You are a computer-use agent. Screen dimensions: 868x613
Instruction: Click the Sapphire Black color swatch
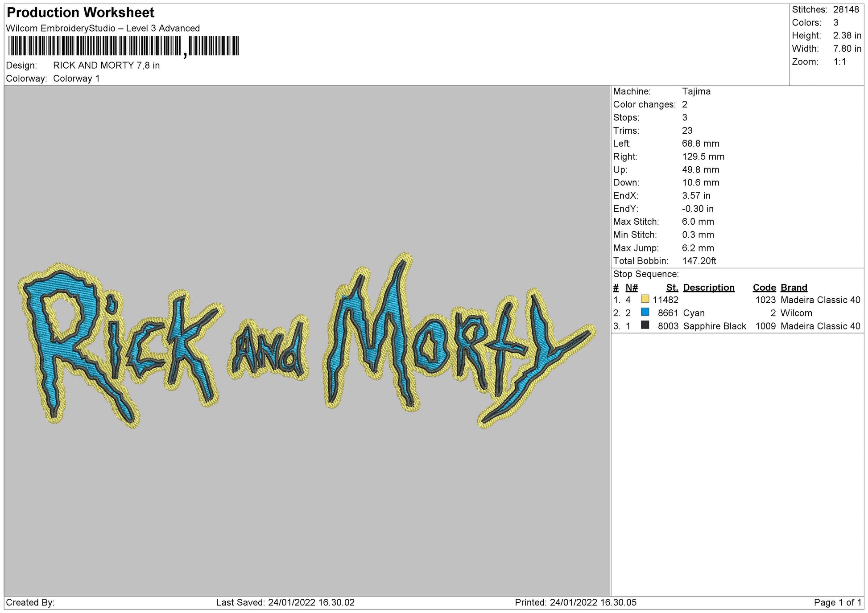click(x=645, y=325)
